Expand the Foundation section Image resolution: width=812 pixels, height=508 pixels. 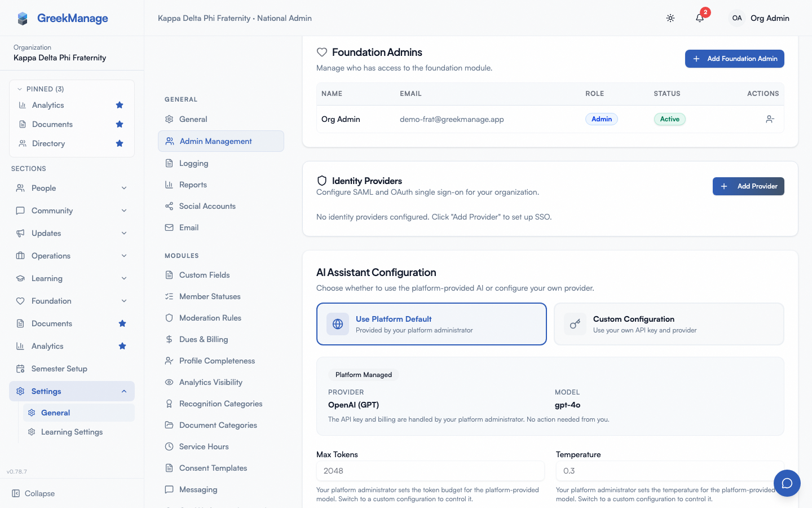tap(72, 301)
